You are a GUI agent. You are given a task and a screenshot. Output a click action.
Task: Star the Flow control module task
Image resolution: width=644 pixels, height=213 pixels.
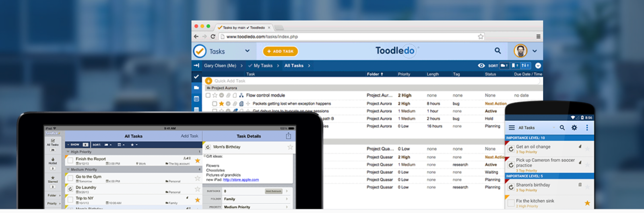[x=215, y=95]
